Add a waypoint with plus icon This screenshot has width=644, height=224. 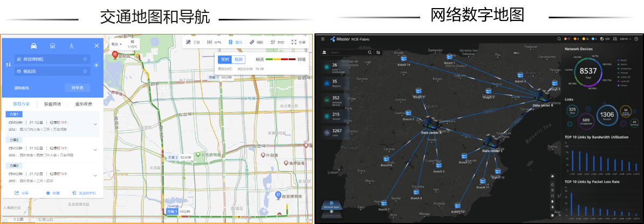97,65
